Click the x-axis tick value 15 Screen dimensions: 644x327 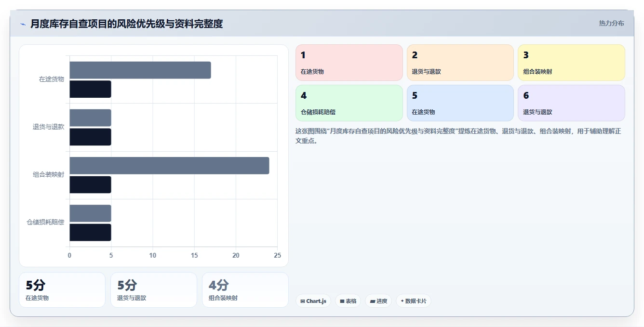(x=194, y=255)
